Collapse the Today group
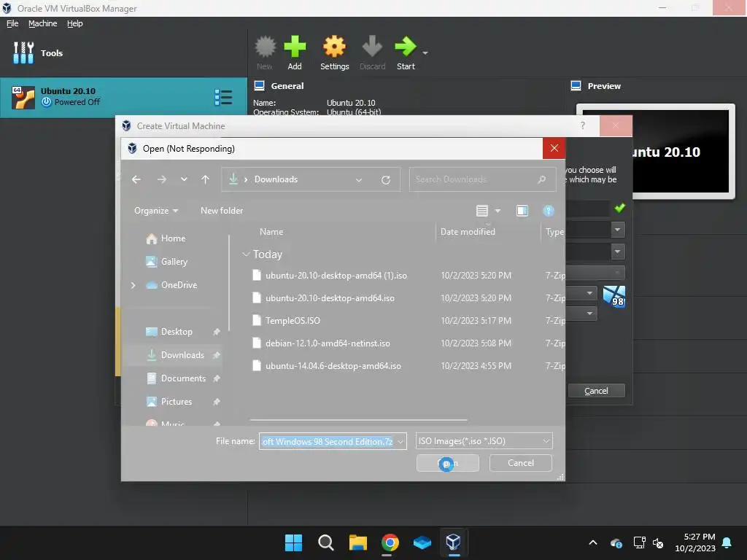Image resolution: width=747 pixels, height=560 pixels. point(246,254)
